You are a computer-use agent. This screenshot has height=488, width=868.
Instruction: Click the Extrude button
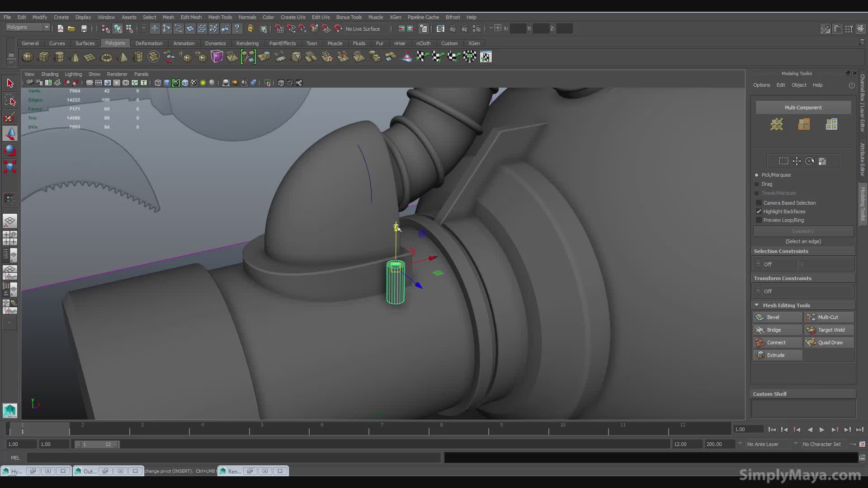778,355
